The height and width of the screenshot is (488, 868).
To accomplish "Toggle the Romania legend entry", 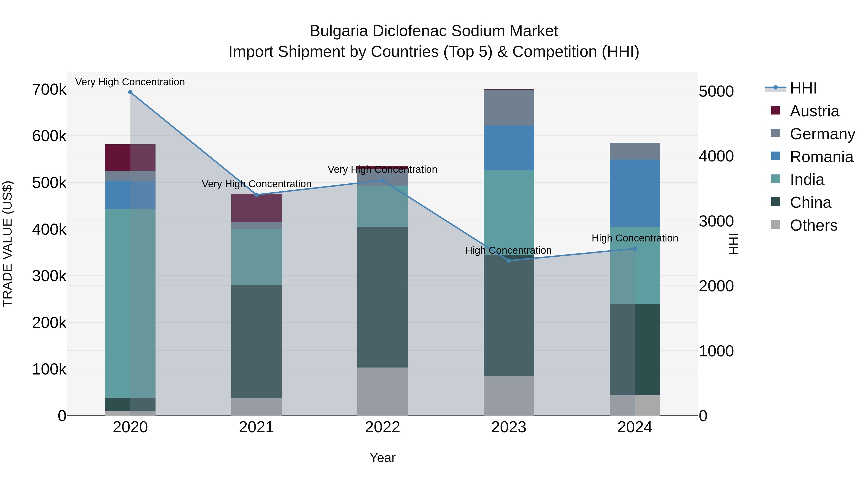I will (x=812, y=157).
